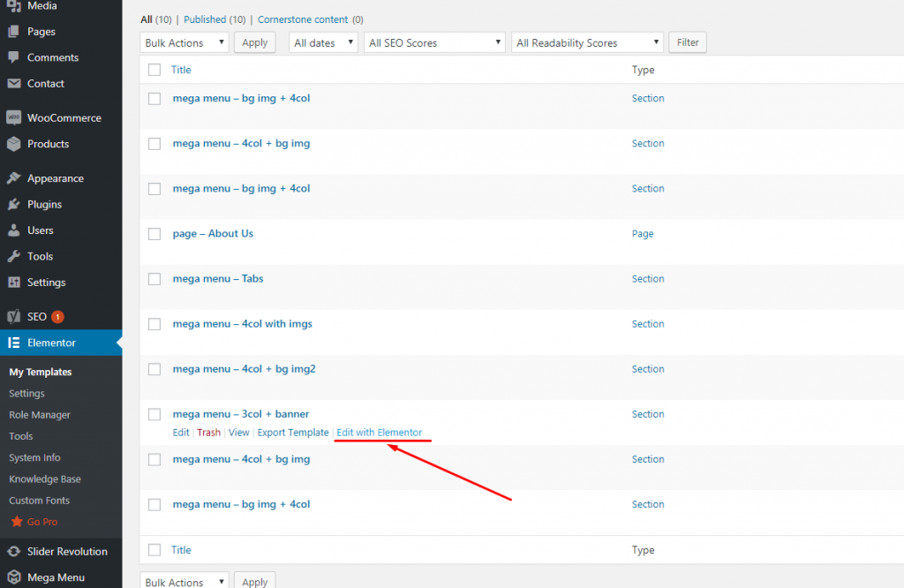This screenshot has height=588, width=904.
Task: Click the Tools wrench icon
Action: [x=14, y=257]
